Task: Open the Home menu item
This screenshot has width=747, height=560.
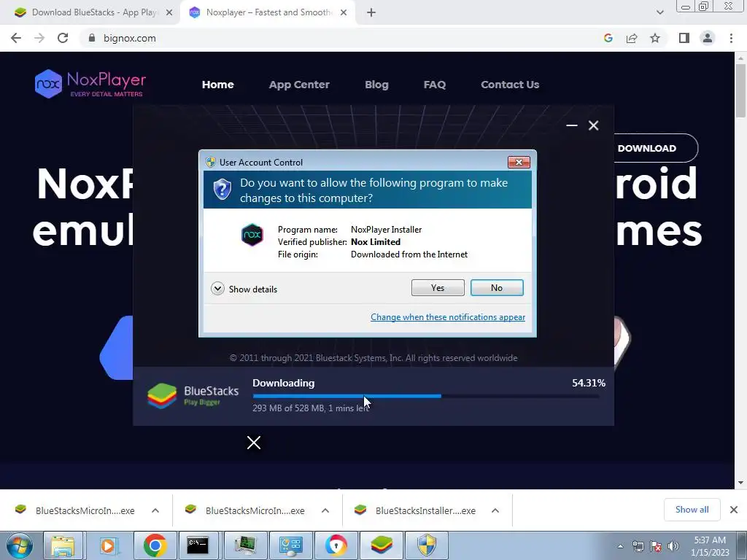Action: click(217, 85)
